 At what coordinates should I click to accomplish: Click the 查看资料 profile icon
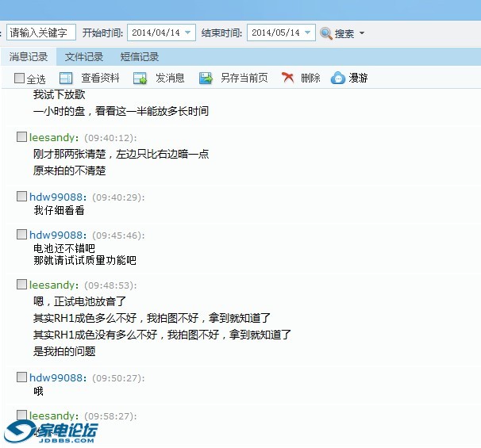[66, 78]
